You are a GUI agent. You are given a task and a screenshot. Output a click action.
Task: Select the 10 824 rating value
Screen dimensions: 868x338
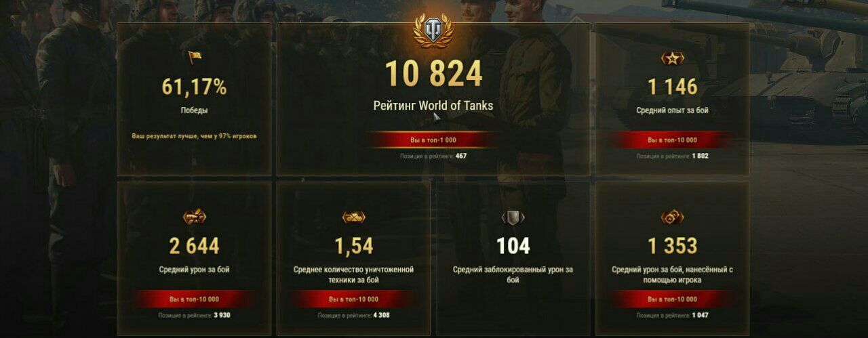[x=433, y=74]
